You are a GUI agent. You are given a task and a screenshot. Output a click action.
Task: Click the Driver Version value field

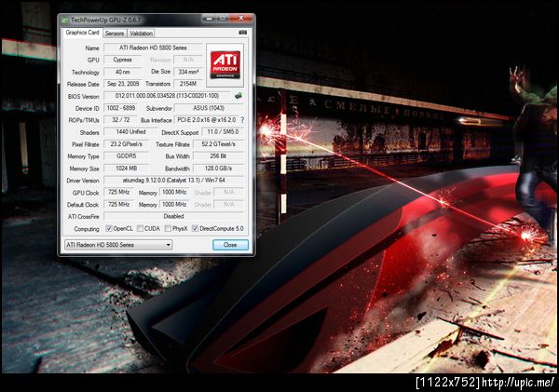click(174, 181)
